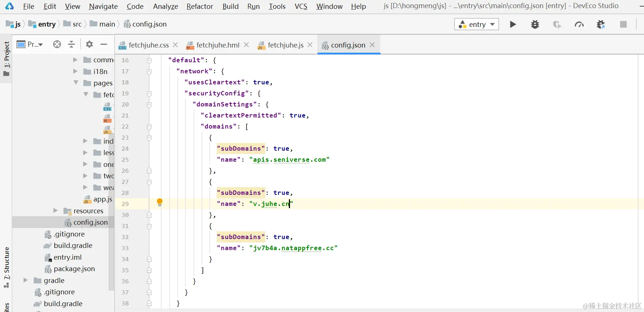Open the Tools menu
This screenshot has width=644, height=312.
point(277,6)
